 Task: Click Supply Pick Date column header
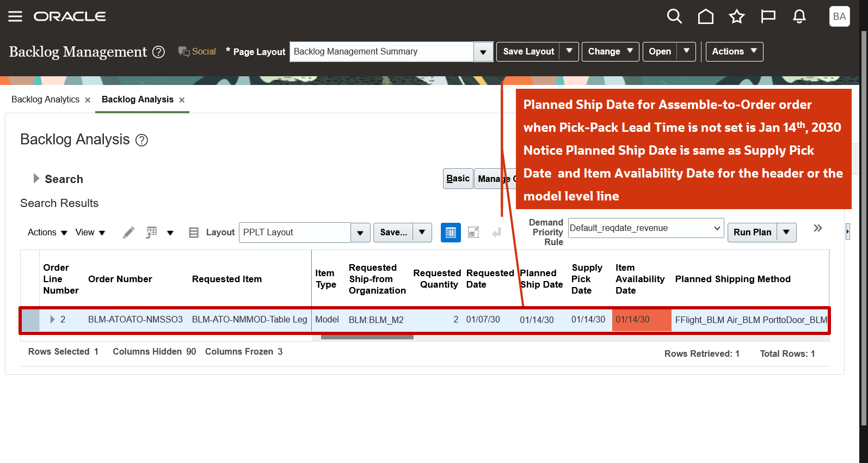coord(587,279)
